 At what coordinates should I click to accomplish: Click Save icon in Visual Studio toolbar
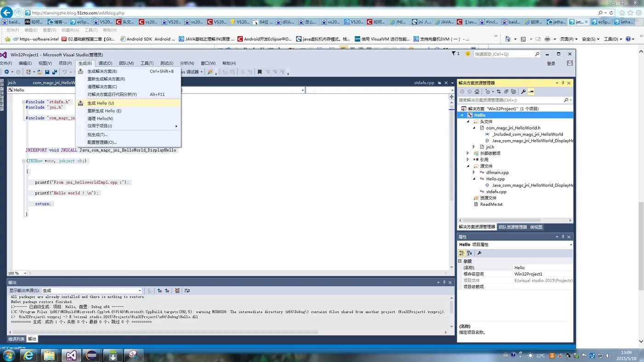[47, 72]
